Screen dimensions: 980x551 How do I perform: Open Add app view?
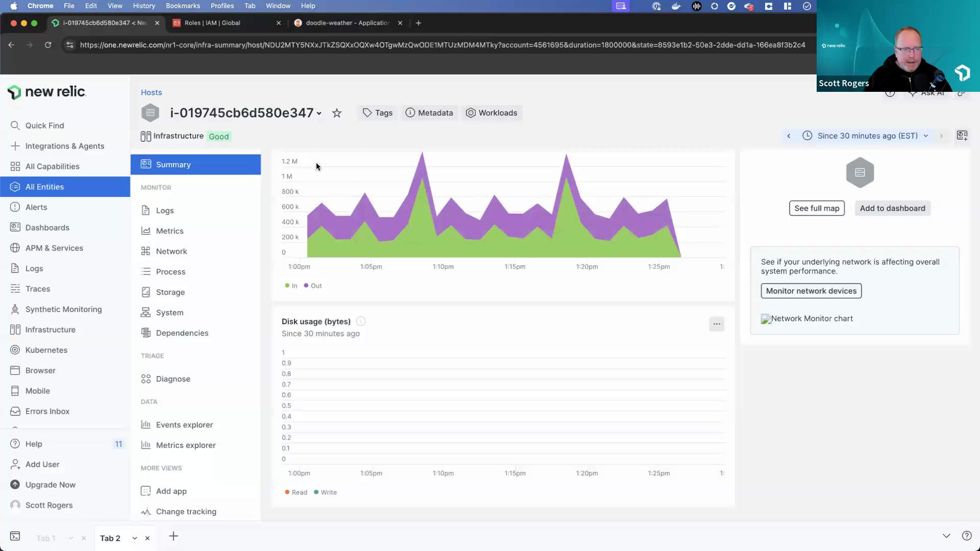coord(171,491)
